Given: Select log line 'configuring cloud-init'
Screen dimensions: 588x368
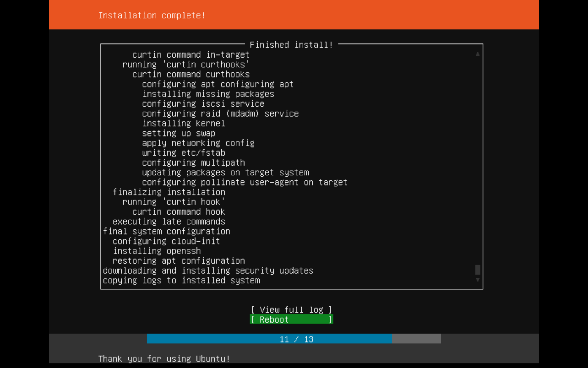Looking at the screenshot, I should pyautogui.click(x=166, y=241).
